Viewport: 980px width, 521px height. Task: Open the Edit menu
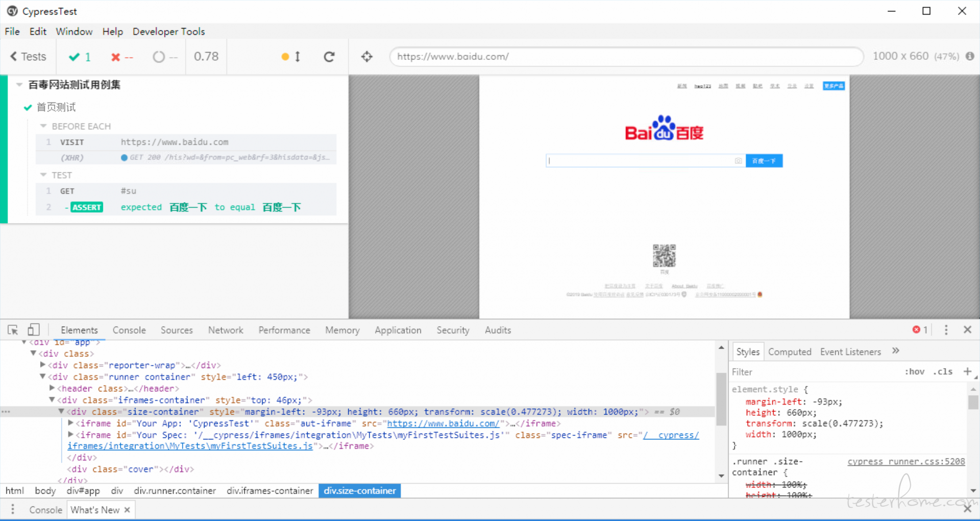coord(38,32)
